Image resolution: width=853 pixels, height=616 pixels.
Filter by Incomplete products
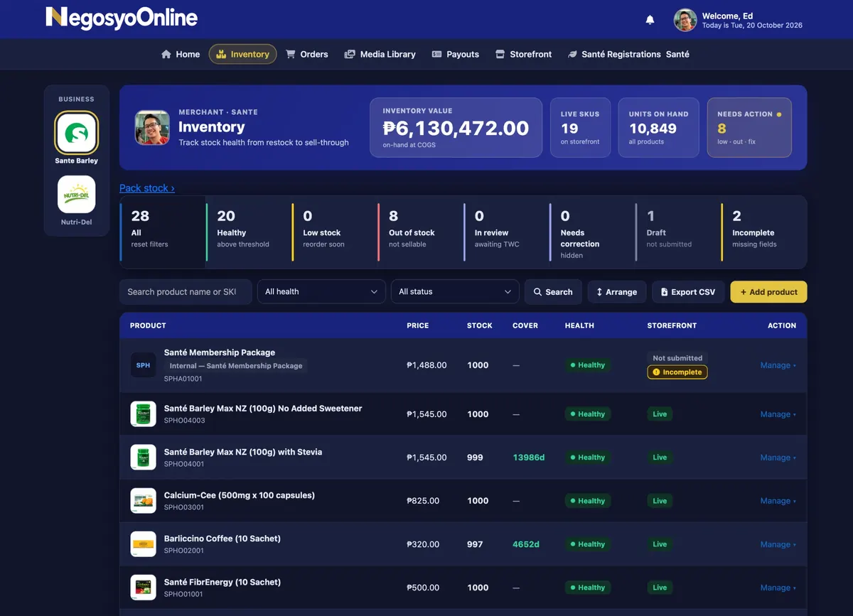click(763, 232)
